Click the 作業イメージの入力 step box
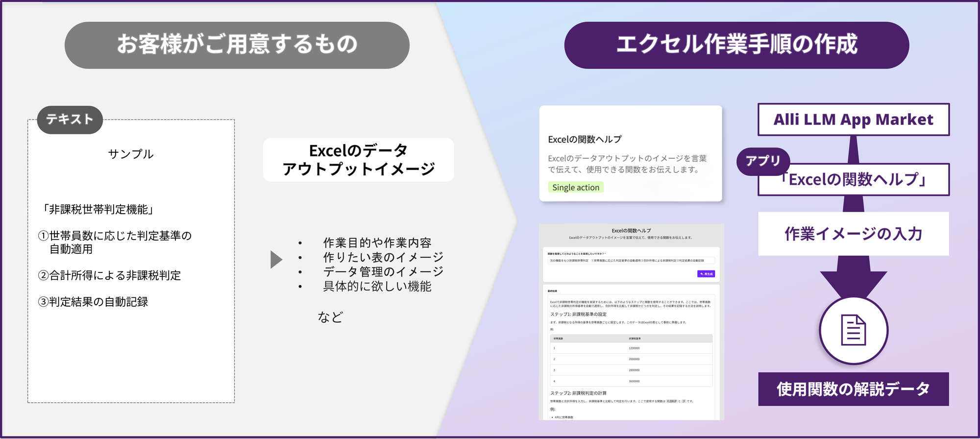This screenshot has width=980, height=439. (x=854, y=234)
